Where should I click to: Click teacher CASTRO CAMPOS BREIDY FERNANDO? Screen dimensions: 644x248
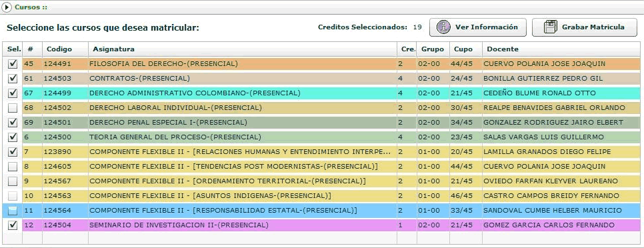pos(551,196)
